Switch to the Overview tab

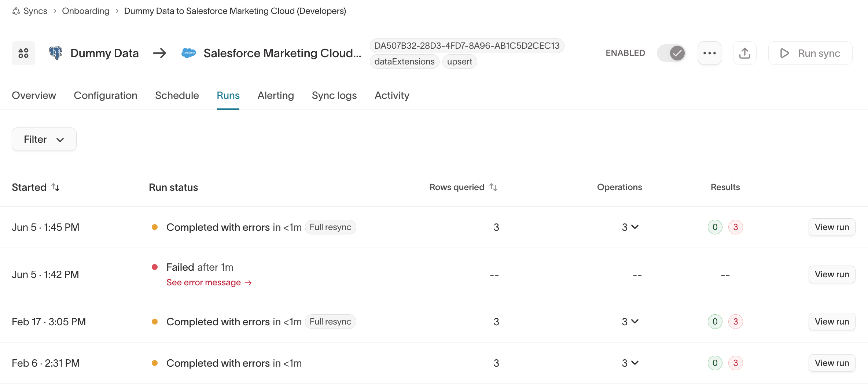tap(34, 95)
